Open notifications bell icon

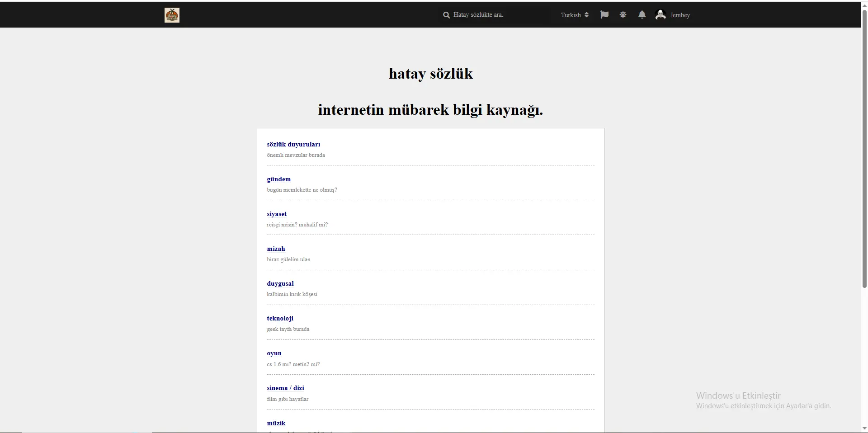coord(642,14)
